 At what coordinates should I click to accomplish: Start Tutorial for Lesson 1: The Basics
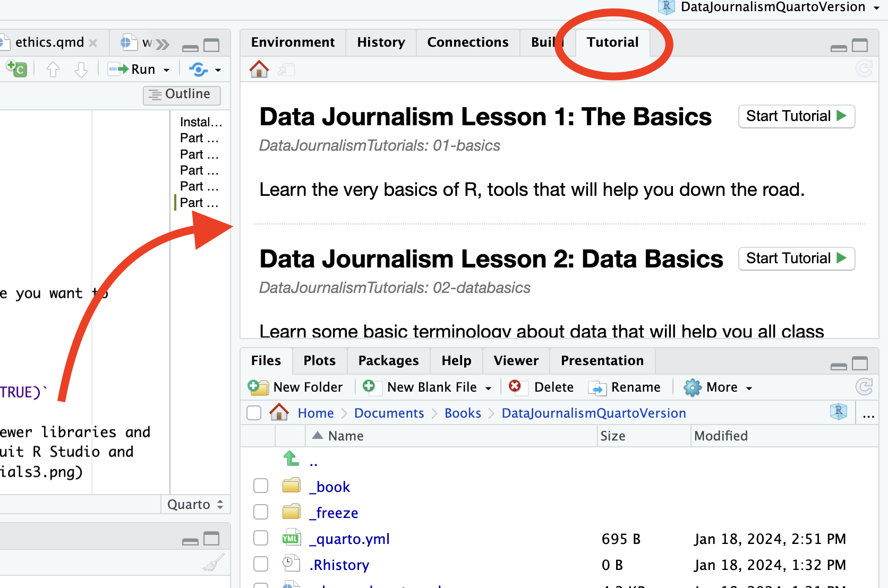[x=796, y=116]
